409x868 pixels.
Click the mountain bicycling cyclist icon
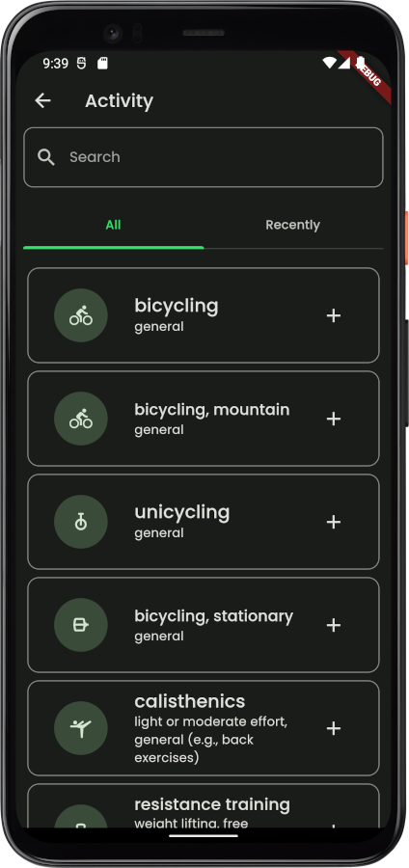coord(81,419)
